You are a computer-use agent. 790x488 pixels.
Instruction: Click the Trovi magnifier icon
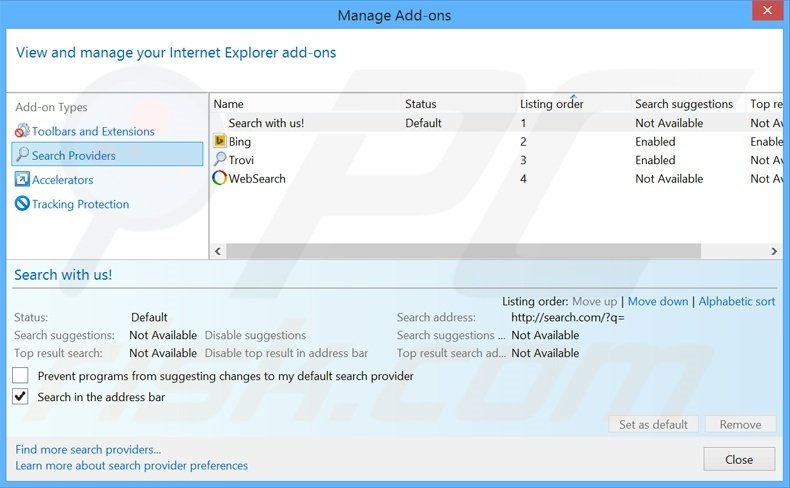[x=220, y=159]
